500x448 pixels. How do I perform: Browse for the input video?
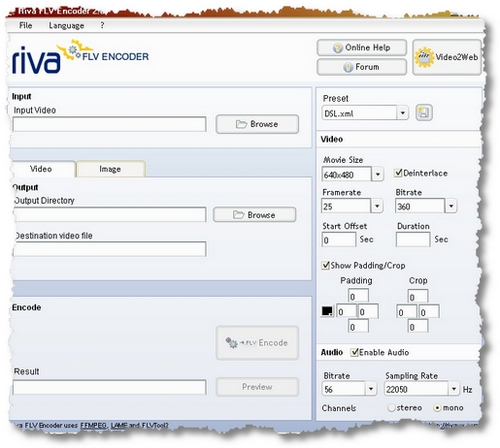(257, 124)
